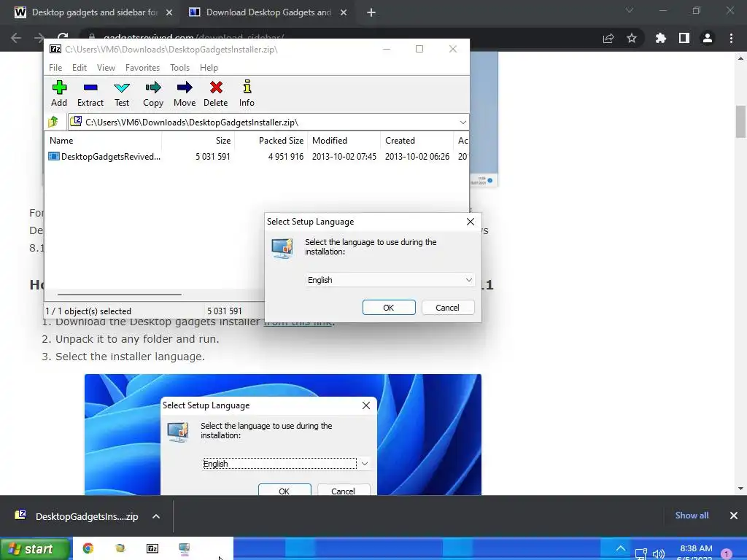Click the 7-Zip horizontal scrollbar

tap(119, 295)
